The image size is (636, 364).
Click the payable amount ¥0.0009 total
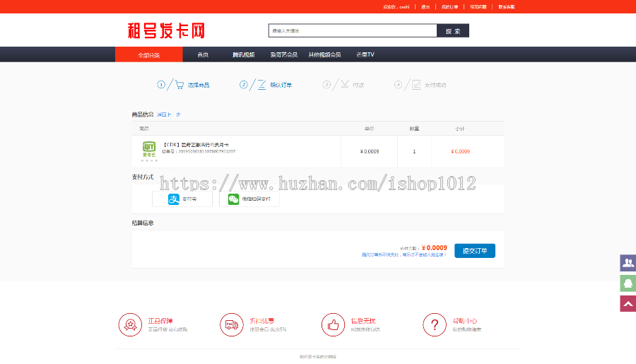click(x=435, y=248)
